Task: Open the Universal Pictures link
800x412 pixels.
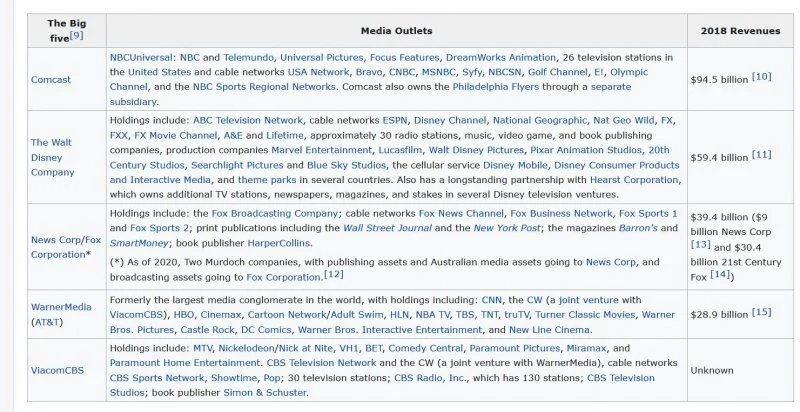Action: coord(321,58)
